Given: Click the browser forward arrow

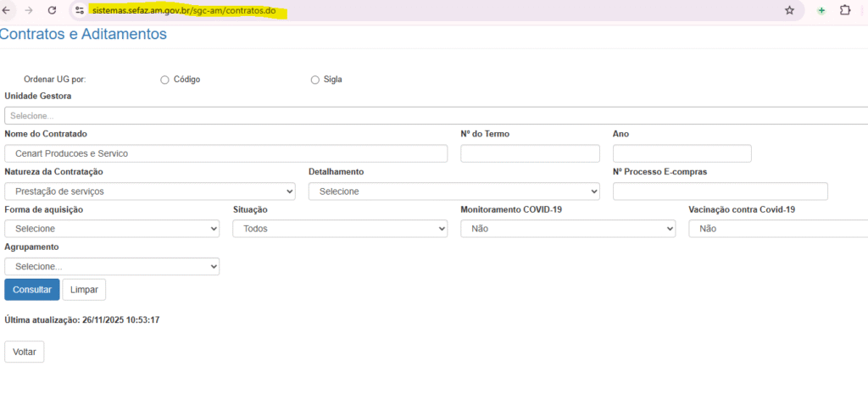Looking at the screenshot, I should (30, 10).
